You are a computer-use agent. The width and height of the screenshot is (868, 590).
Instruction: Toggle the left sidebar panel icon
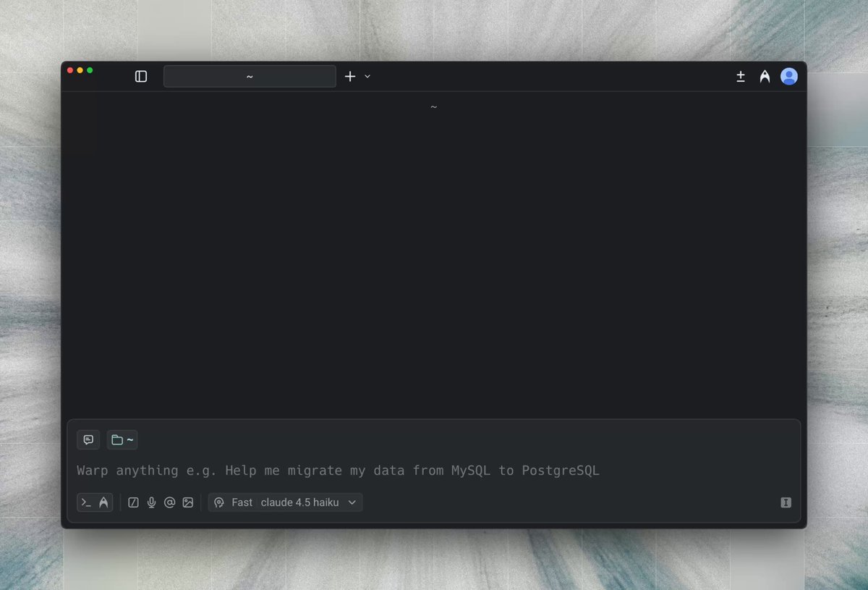(x=141, y=76)
